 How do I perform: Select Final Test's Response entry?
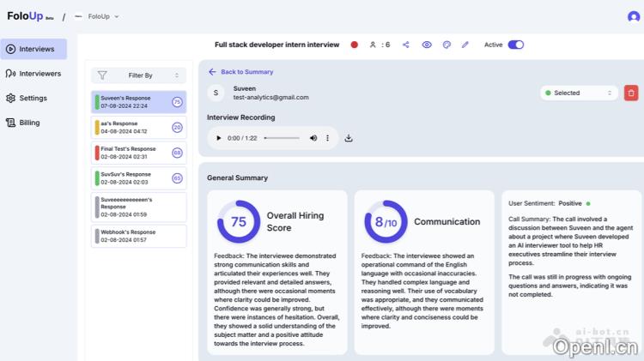pyautogui.click(x=138, y=153)
